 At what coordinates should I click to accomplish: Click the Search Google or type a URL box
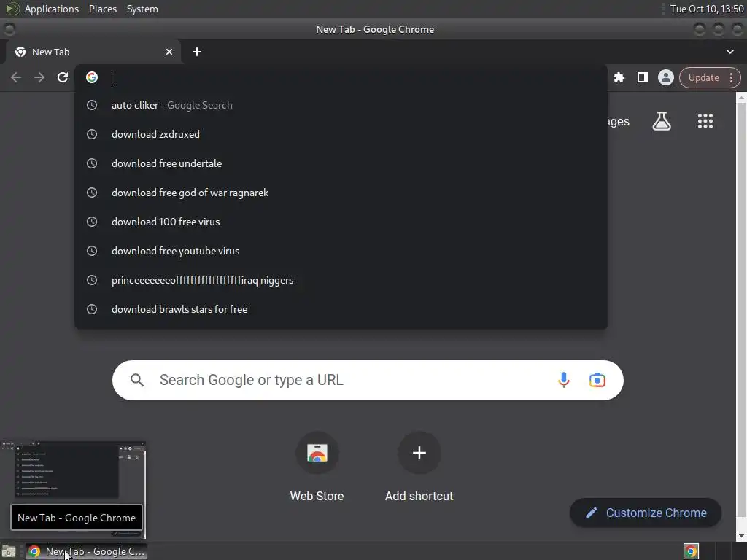point(368,380)
